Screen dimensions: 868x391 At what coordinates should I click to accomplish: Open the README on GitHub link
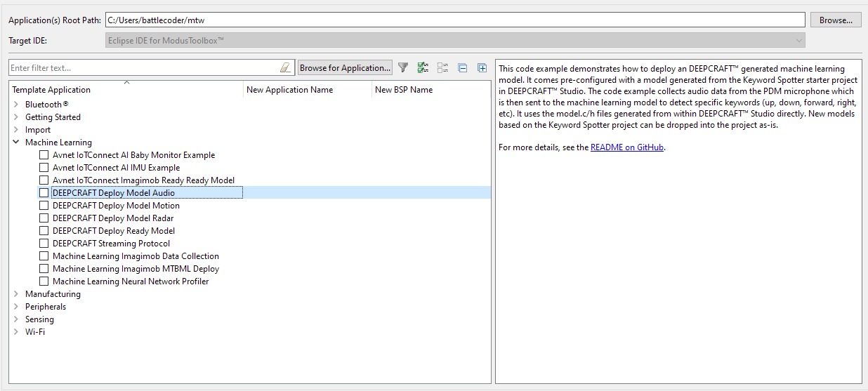pos(627,147)
